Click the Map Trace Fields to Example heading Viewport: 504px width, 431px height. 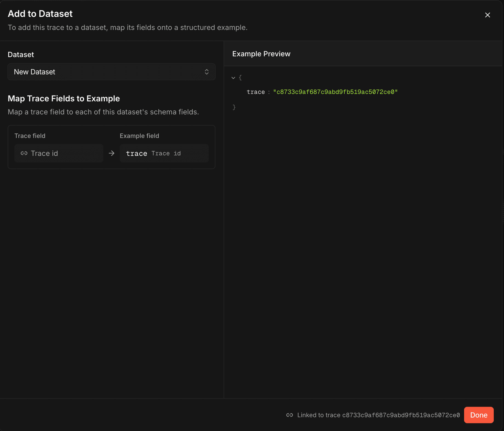point(64,99)
